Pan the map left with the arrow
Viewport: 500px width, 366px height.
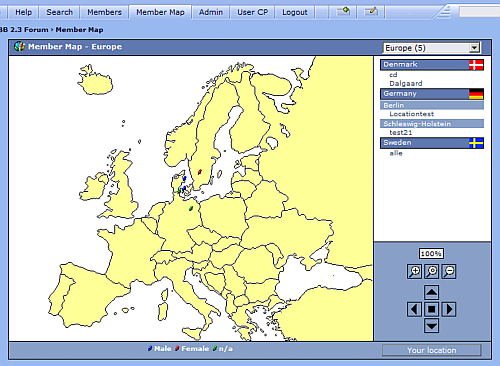(414, 309)
